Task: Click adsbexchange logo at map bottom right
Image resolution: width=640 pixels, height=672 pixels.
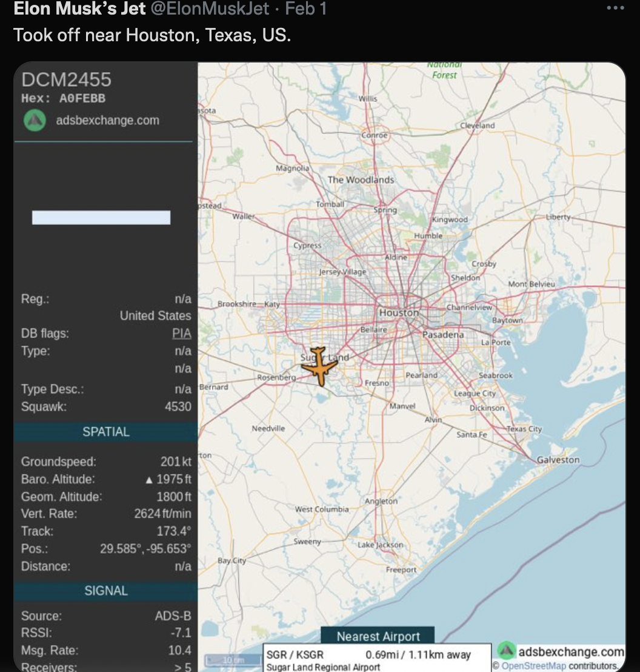Action: tap(507, 651)
